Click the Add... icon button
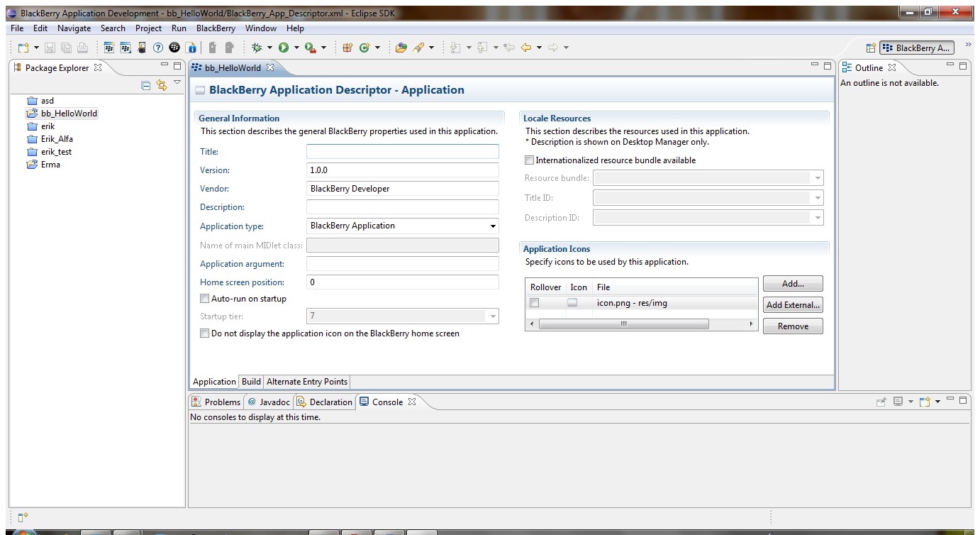The image size is (980, 535). pyautogui.click(x=793, y=284)
